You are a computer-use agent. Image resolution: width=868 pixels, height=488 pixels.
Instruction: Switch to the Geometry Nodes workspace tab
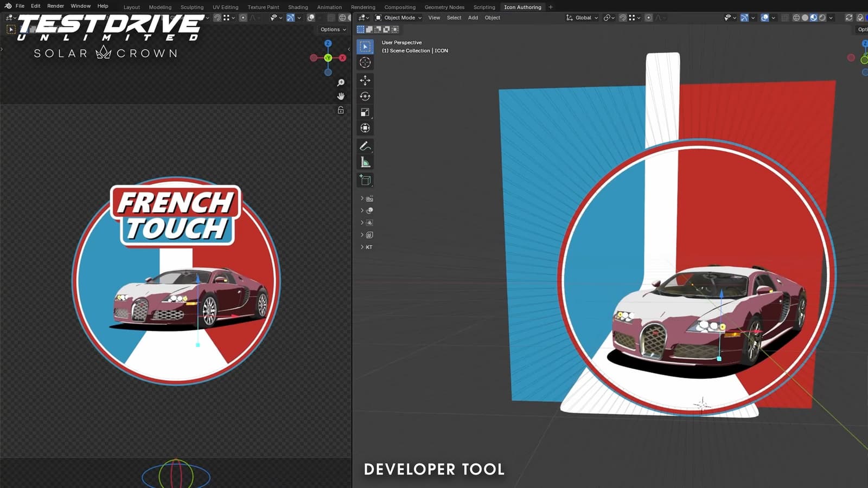444,7
